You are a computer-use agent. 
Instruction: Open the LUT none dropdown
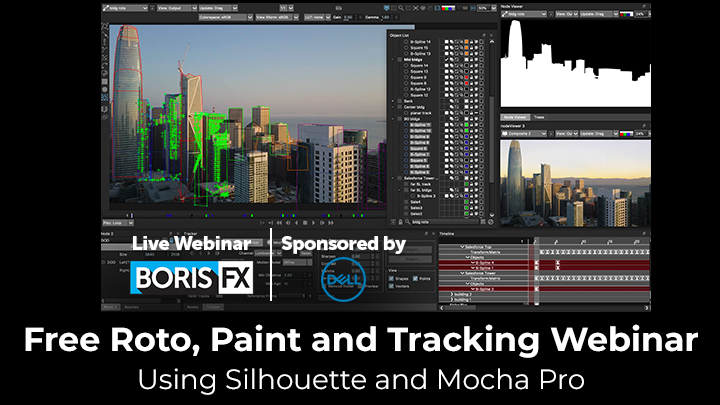click(317, 17)
